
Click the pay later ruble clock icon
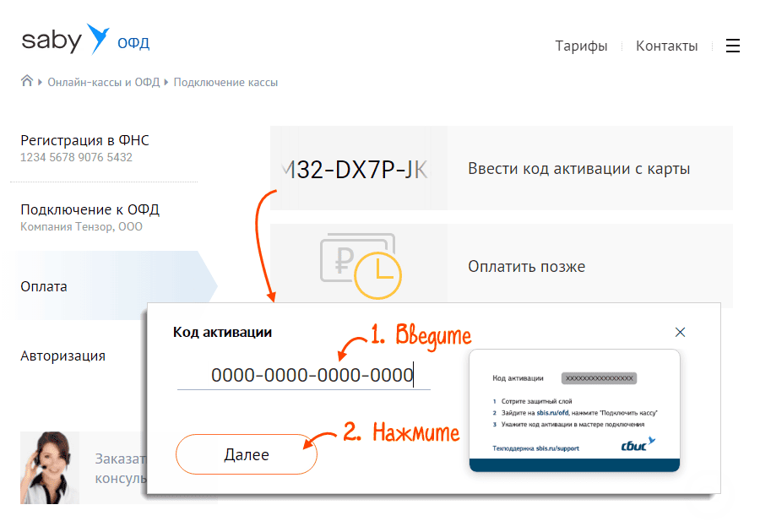tap(361, 265)
